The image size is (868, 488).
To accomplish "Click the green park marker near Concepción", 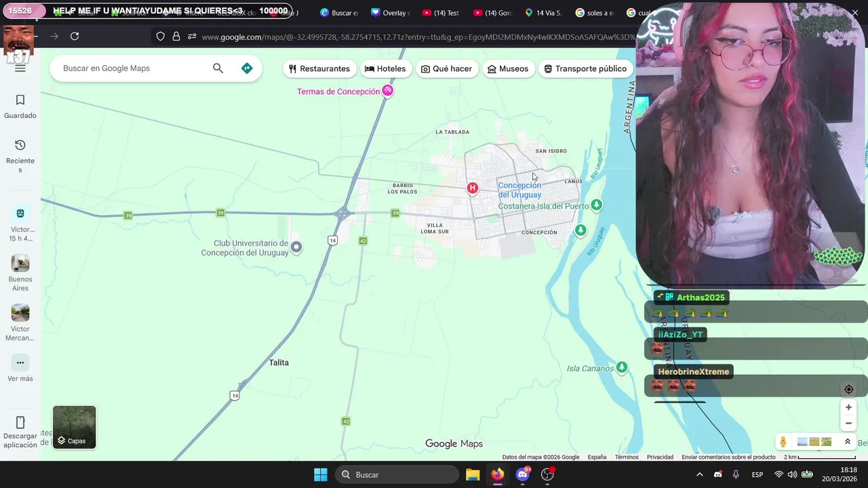I will pos(580,230).
